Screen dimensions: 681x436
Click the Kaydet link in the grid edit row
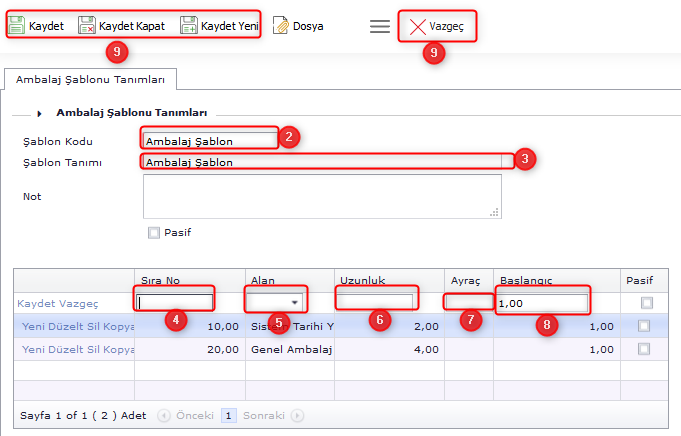tap(38, 302)
